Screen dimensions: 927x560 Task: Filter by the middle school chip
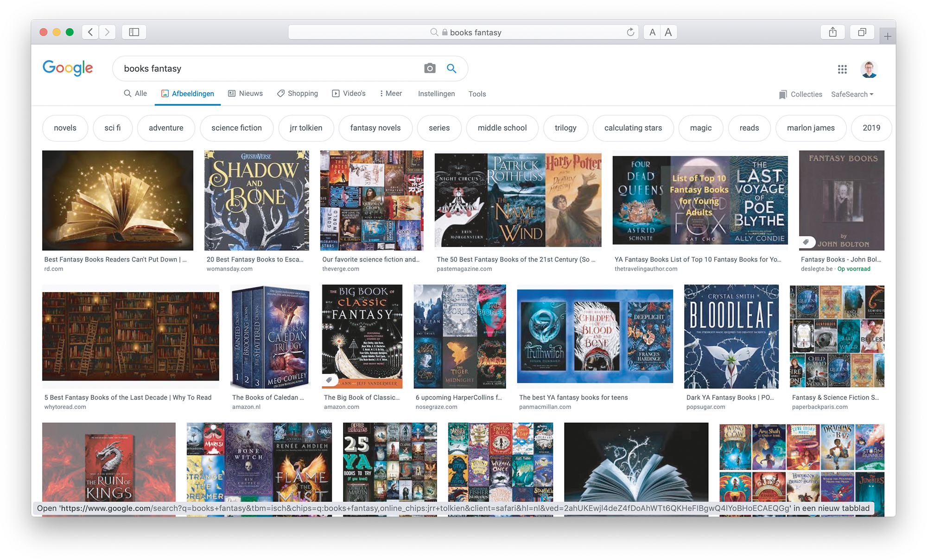click(x=502, y=128)
